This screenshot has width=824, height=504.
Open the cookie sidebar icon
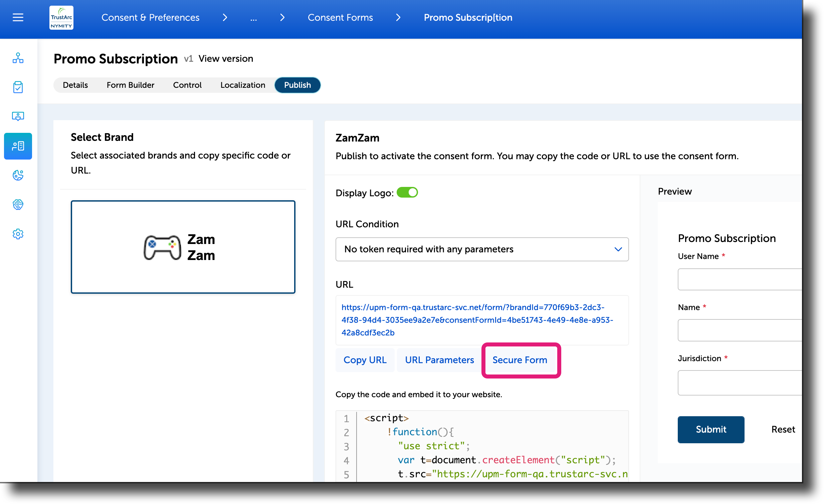coord(18,175)
